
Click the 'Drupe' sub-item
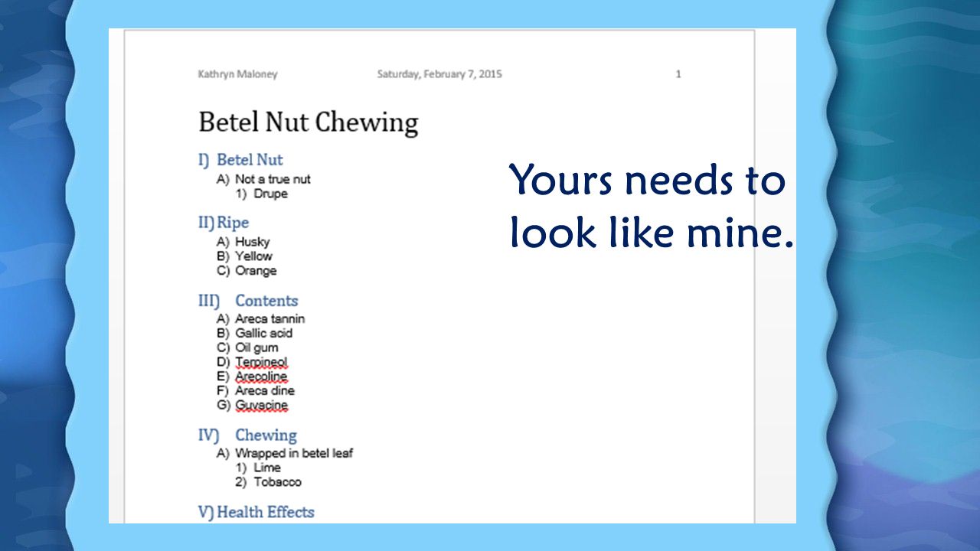(x=270, y=194)
